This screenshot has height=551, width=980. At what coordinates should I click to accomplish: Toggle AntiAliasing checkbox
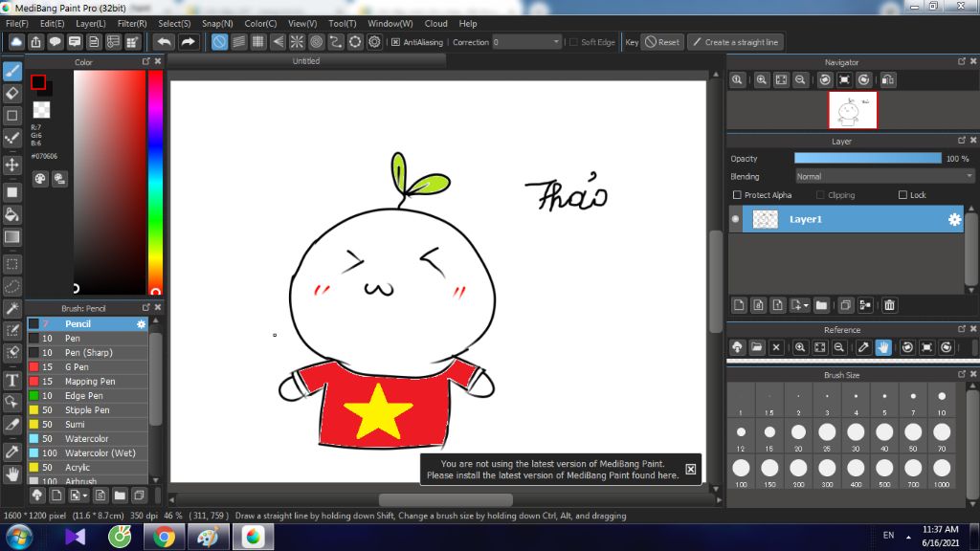tap(395, 42)
